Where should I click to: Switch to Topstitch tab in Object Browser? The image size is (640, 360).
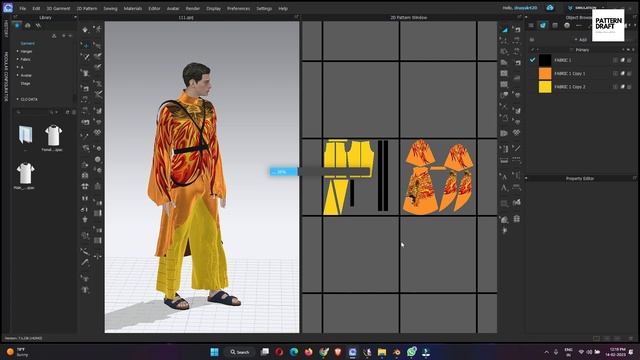(579, 25)
